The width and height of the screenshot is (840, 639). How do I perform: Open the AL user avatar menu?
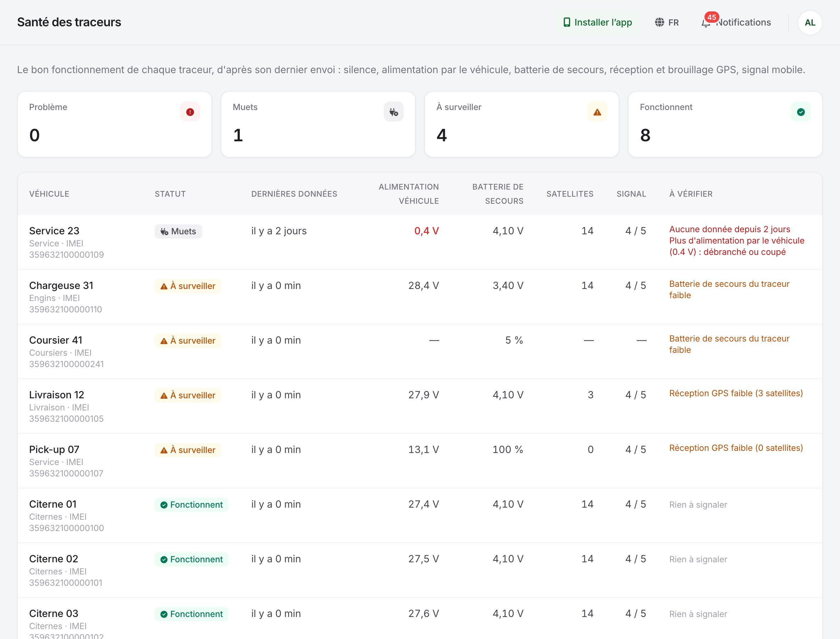810,22
